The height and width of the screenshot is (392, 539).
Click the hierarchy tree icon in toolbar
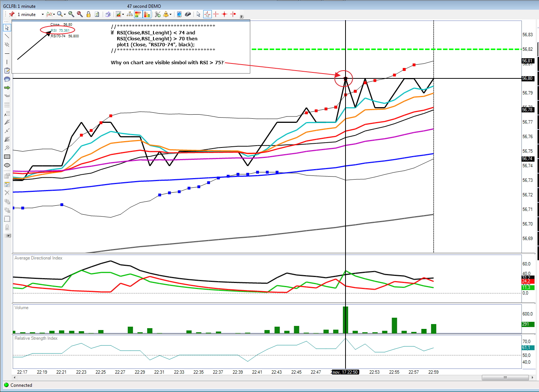coord(130,14)
